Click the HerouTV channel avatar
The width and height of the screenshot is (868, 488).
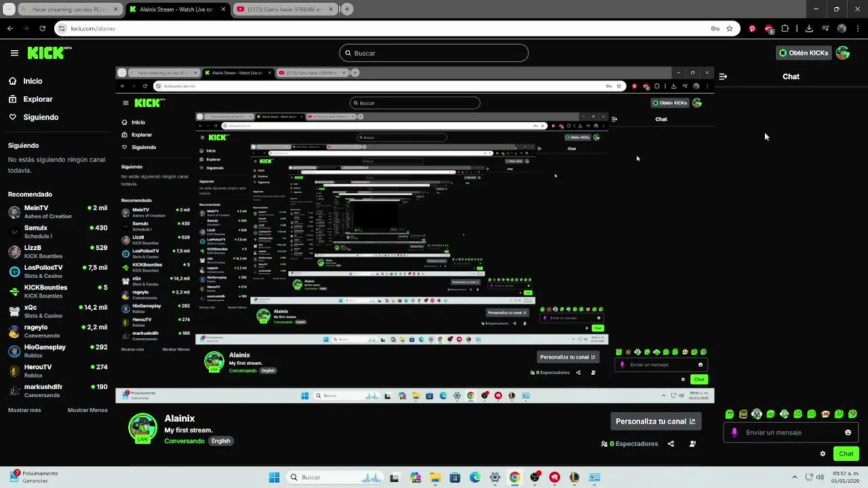pos(14,371)
